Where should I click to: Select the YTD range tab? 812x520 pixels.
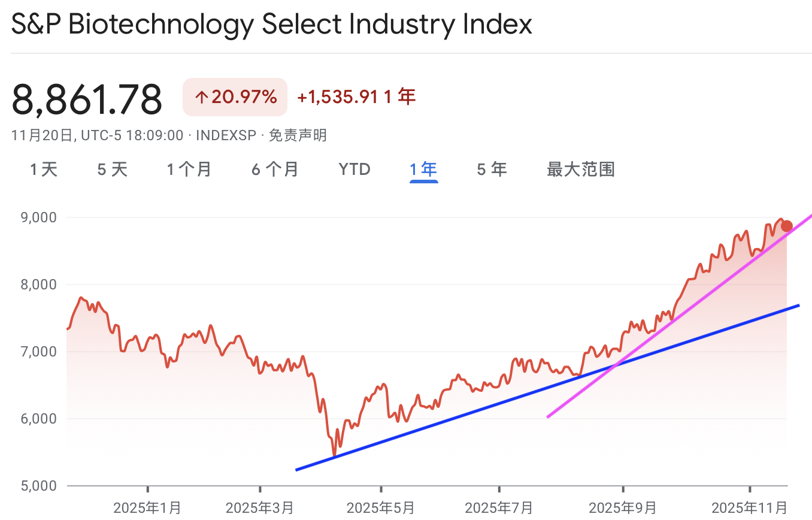coord(355,170)
